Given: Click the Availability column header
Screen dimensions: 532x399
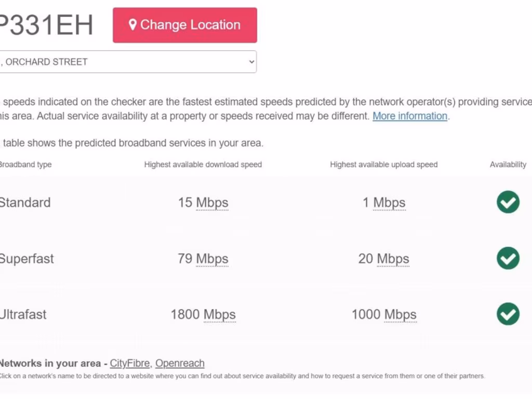Looking at the screenshot, I should [x=508, y=165].
